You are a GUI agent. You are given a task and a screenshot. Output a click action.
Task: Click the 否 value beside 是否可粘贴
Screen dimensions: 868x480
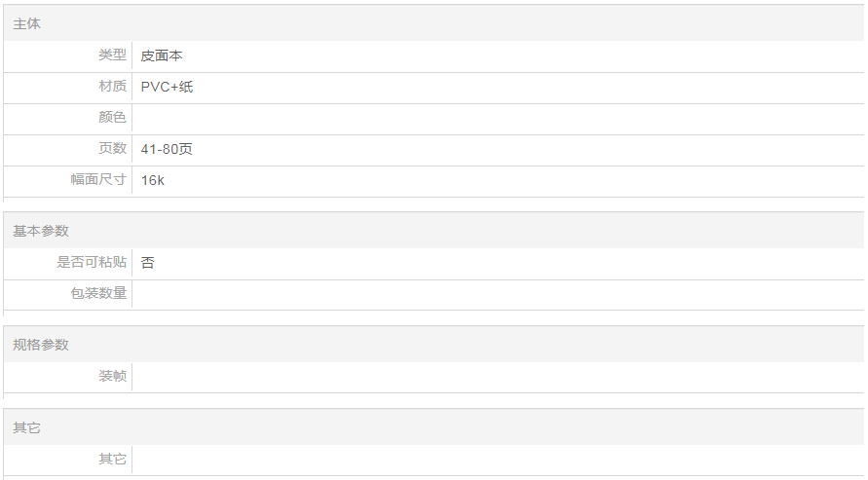click(x=147, y=262)
